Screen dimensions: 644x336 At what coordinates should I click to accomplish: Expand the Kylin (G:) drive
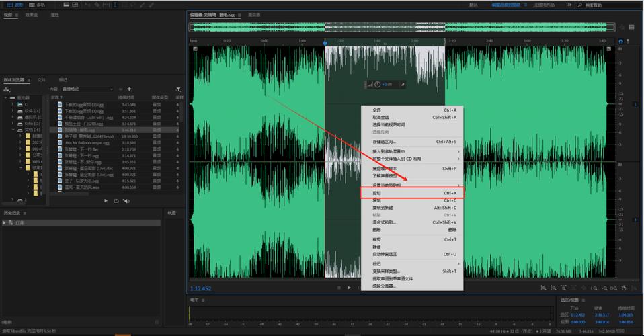coord(13,123)
